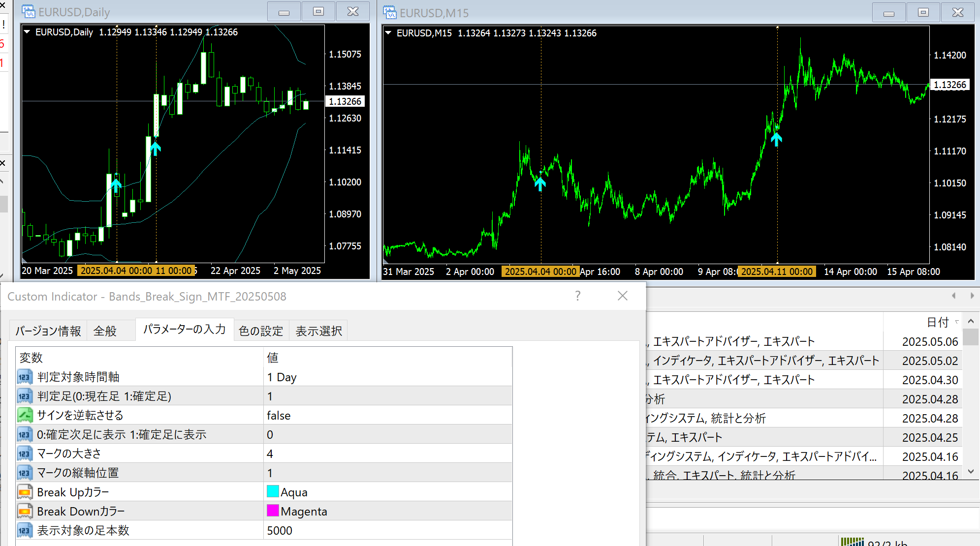
Task: Expand the Daily chart header triangle
Action: tap(27, 32)
